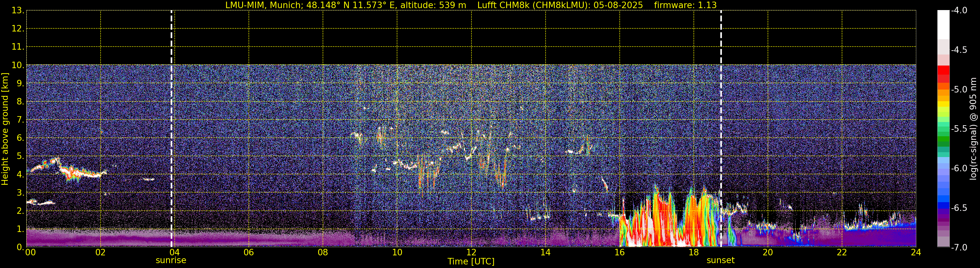Click the '24' tick on the time axis
Screen dimensions: 980x268
tap(916, 252)
